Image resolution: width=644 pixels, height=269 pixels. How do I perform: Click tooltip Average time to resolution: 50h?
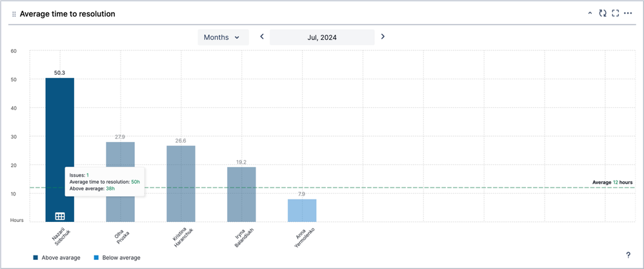tap(105, 181)
